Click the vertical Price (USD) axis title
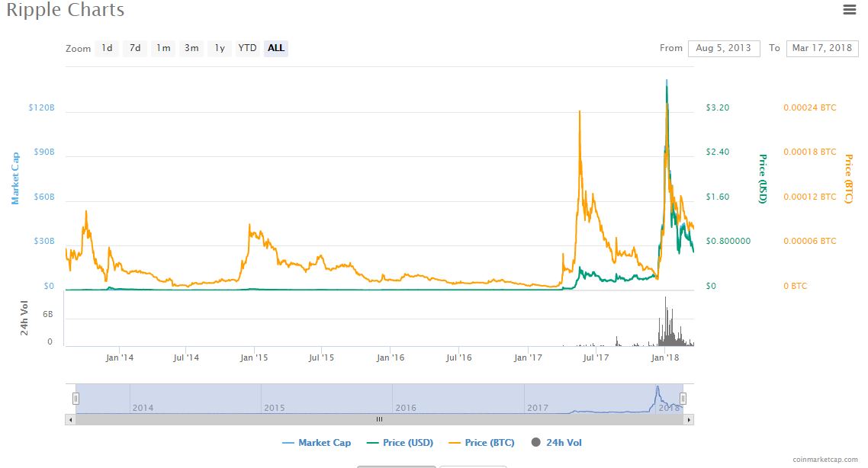868x468 pixels. click(x=763, y=178)
